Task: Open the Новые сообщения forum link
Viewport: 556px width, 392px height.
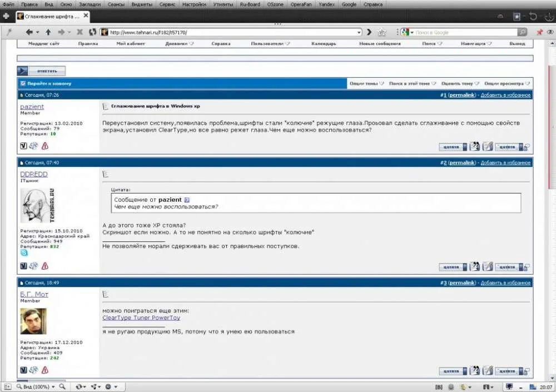Action: tap(380, 43)
